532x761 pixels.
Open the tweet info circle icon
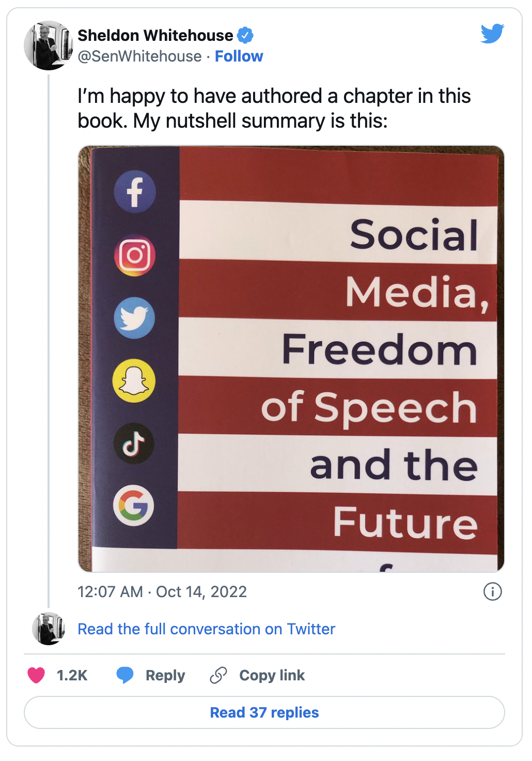pyautogui.click(x=492, y=591)
